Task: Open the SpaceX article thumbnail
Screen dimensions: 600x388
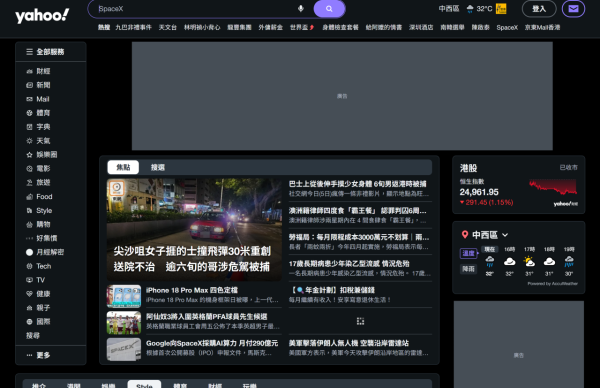Action: (x=124, y=349)
